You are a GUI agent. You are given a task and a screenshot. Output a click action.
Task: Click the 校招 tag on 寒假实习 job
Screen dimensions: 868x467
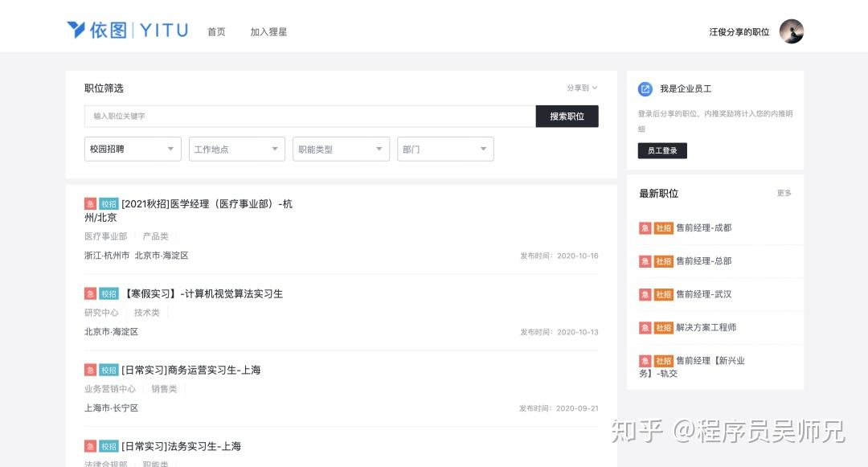pyautogui.click(x=108, y=294)
